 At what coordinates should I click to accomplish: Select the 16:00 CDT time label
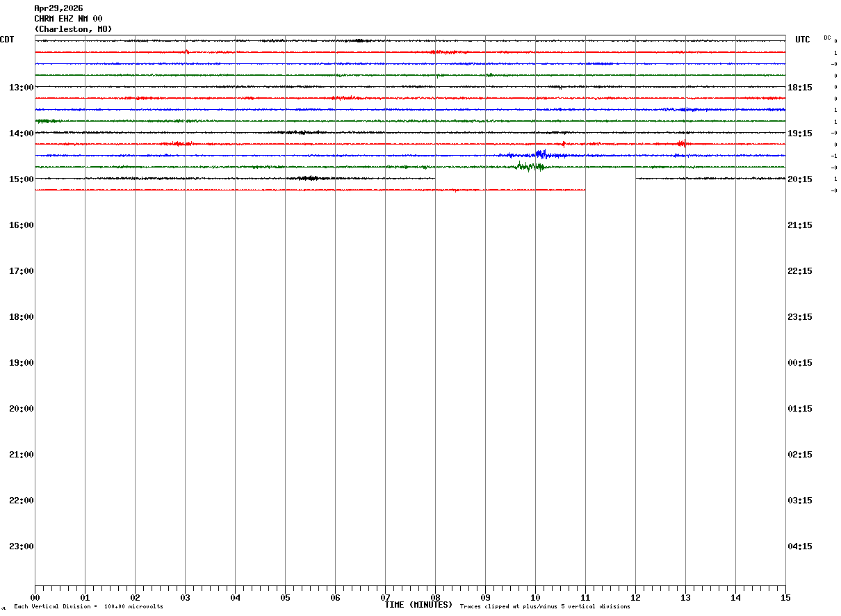point(22,225)
